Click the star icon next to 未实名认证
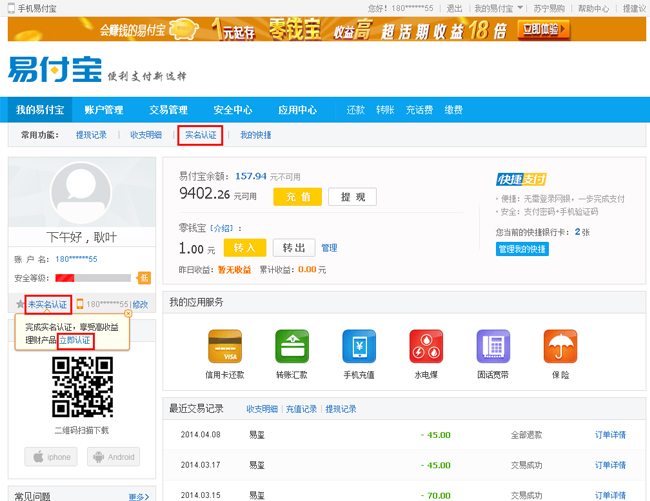Screen dimensions: 650x501 coord(20,304)
